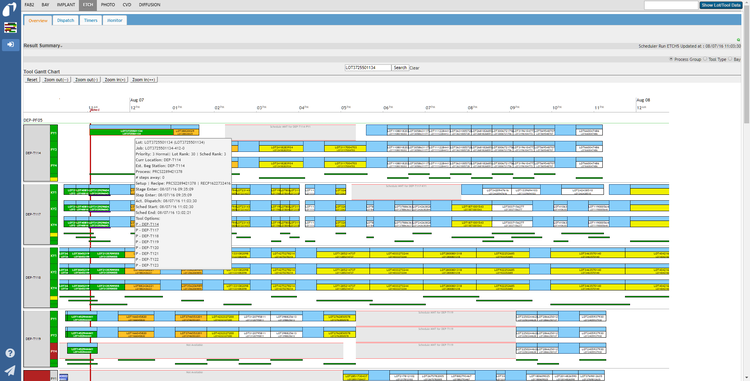
Task: Click the Search button
Action: [x=400, y=68]
